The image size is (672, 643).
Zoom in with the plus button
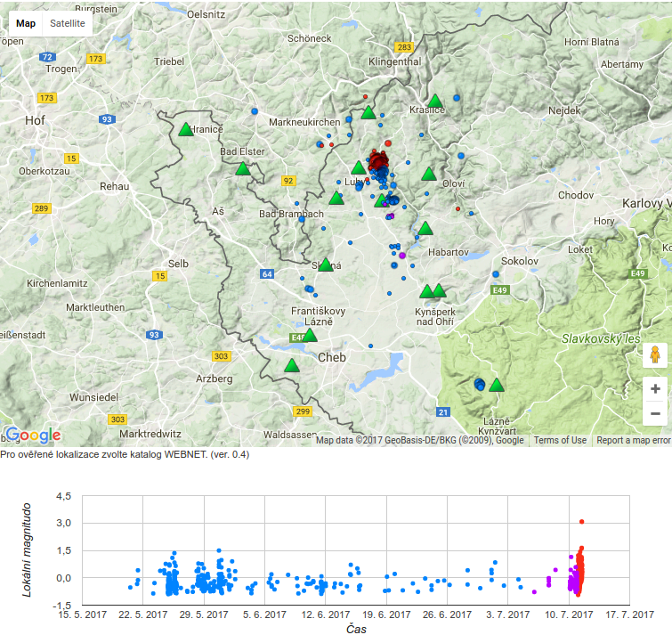coord(655,389)
